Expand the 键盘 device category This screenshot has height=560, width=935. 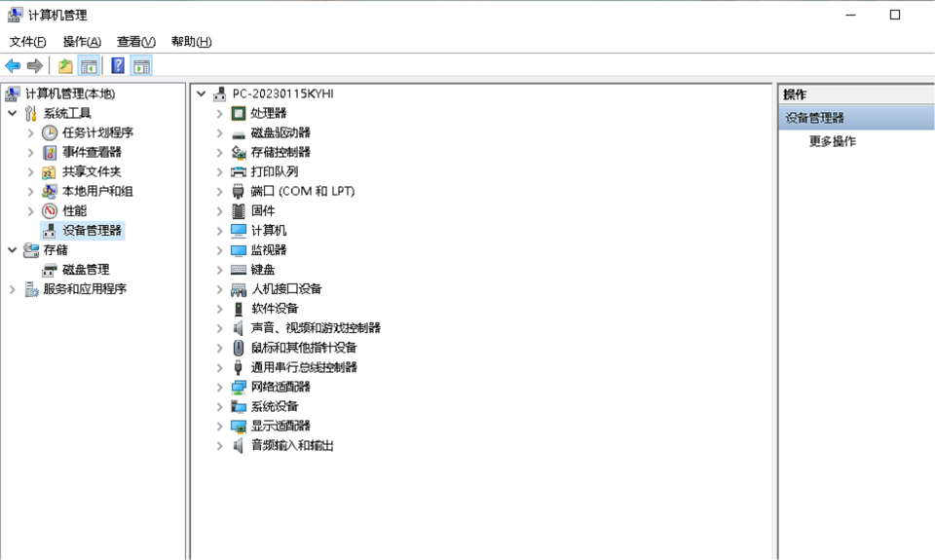coord(219,270)
